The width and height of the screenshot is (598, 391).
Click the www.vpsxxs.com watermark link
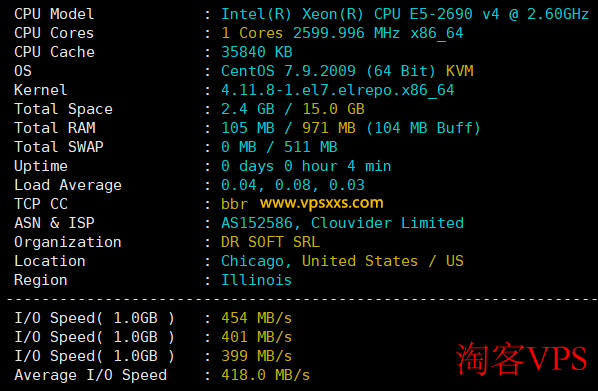click(322, 203)
